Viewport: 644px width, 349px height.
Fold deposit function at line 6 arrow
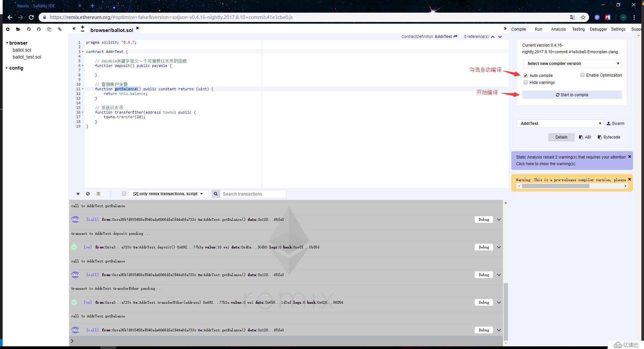[82, 66]
